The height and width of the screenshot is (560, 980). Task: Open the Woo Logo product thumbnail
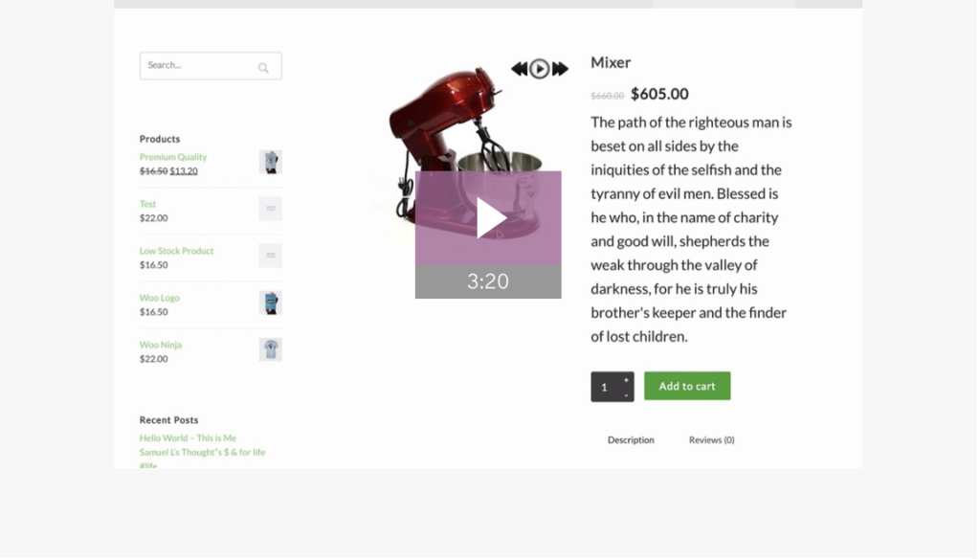(x=271, y=303)
